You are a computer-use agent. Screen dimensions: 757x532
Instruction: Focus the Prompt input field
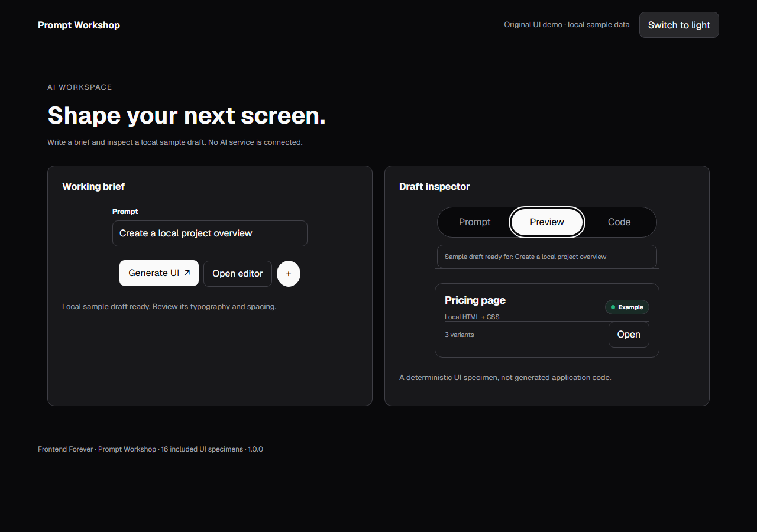(210, 233)
